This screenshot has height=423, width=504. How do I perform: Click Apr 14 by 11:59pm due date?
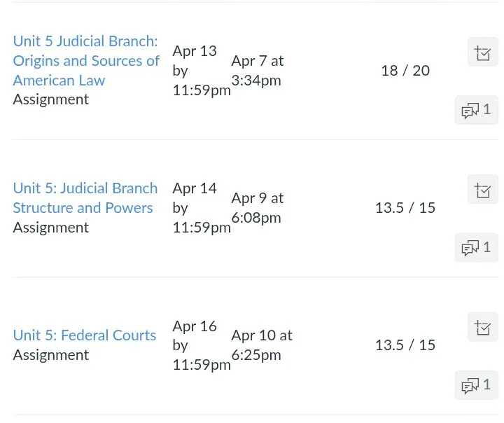[200, 207]
